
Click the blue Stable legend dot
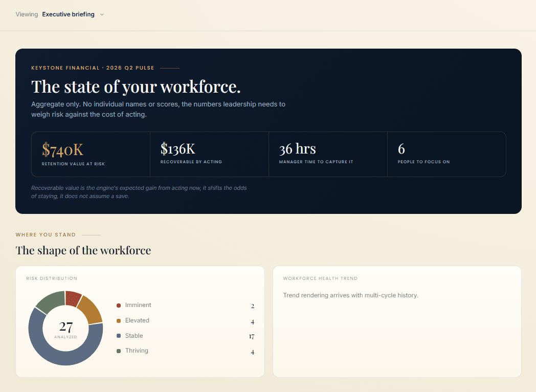click(119, 336)
